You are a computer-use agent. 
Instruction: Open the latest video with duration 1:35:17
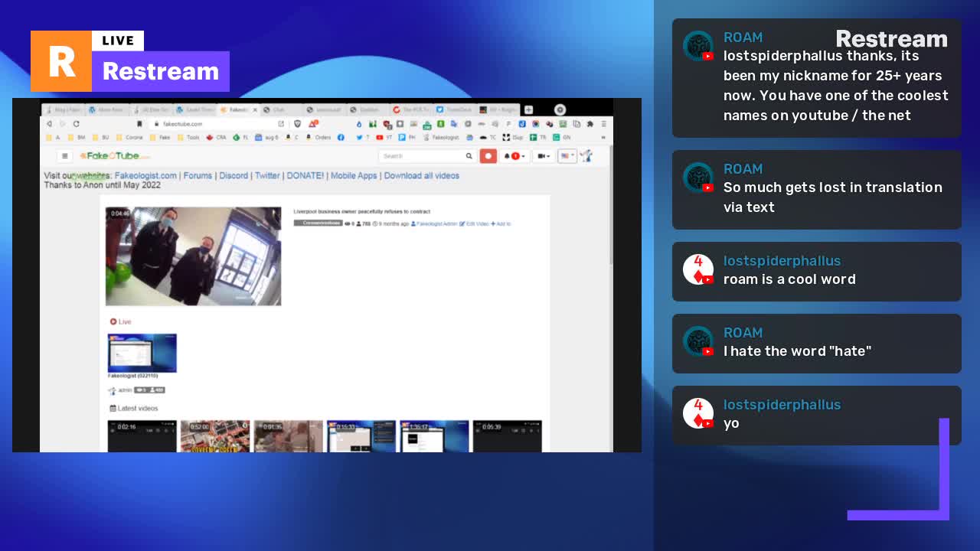pyautogui.click(x=434, y=435)
